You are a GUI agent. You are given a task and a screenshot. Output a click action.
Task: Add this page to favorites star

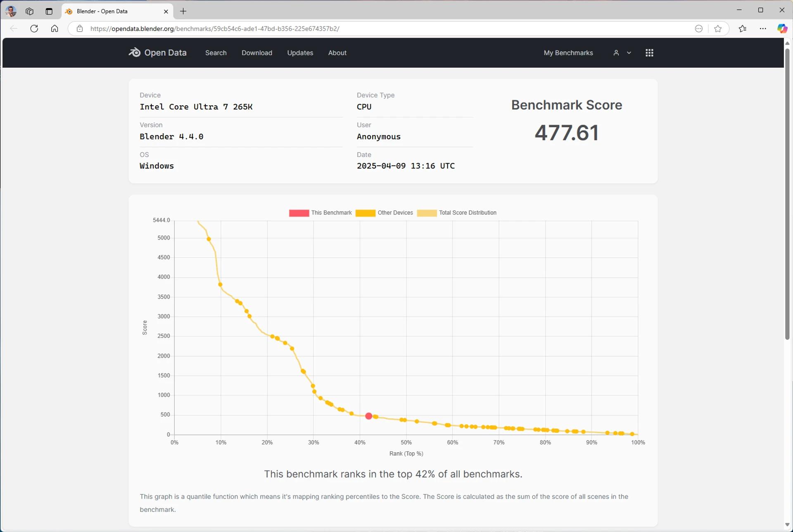tap(718, 28)
